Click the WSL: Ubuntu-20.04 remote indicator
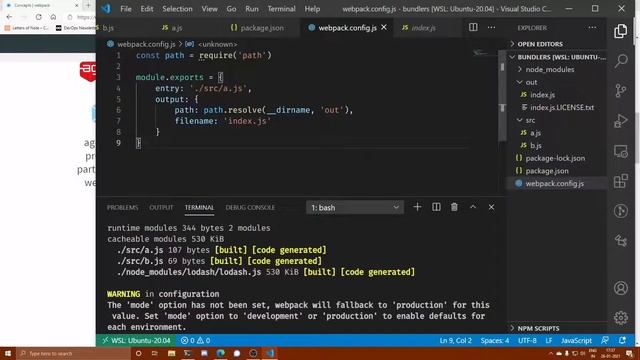Screen dimensions: 640x360 point(137,340)
